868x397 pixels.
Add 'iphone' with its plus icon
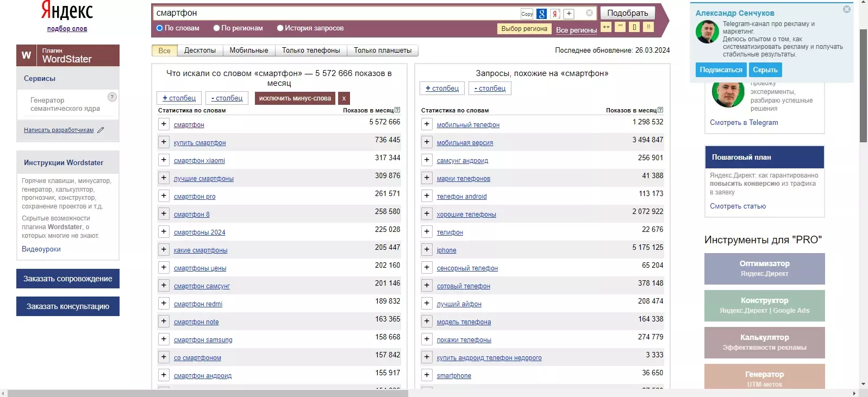pos(427,250)
